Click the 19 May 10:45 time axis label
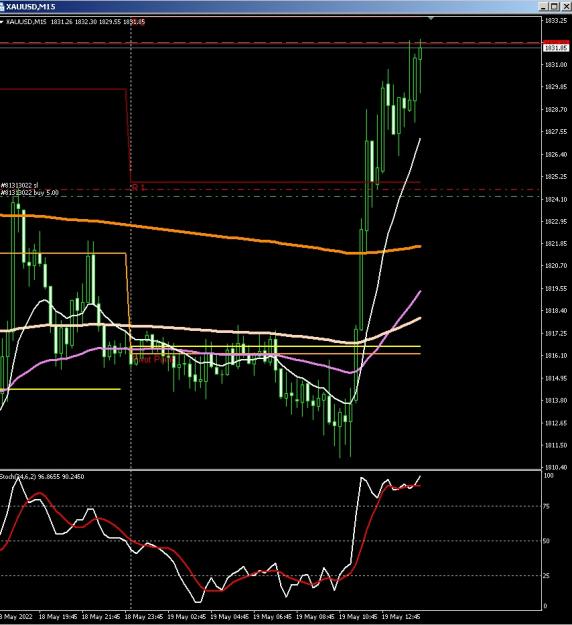The height and width of the screenshot is (625, 572). [x=356, y=617]
